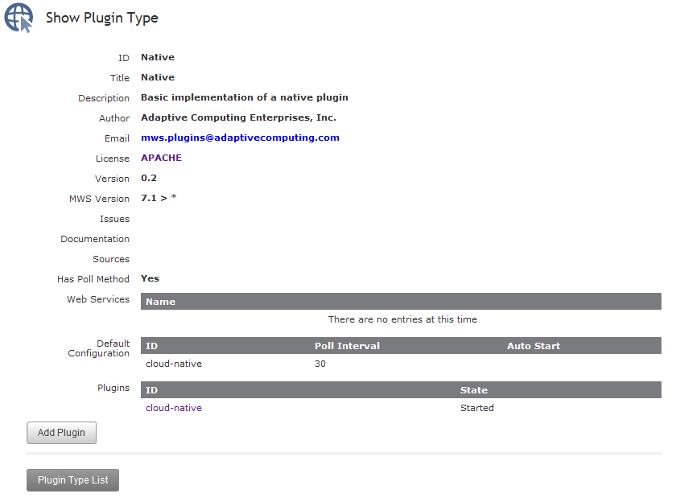This screenshot has width=680, height=502.
Task: Click the State column header in Plugins
Action: (x=473, y=390)
